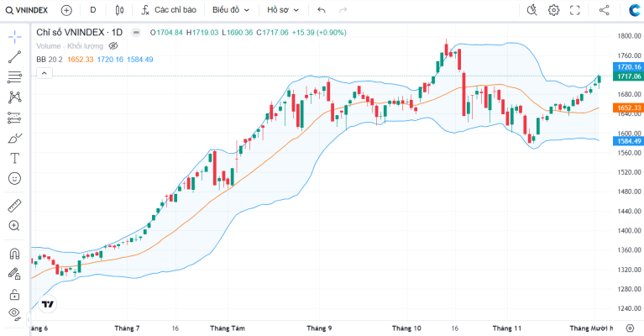The height and width of the screenshot is (336, 644).
Task: Open the emoji icons tool
Action: click(x=14, y=178)
